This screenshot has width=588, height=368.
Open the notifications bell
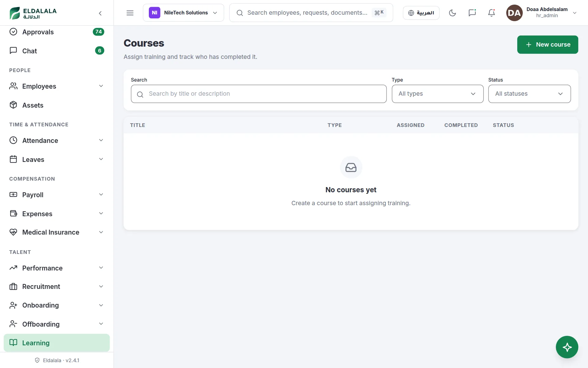[x=492, y=13]
